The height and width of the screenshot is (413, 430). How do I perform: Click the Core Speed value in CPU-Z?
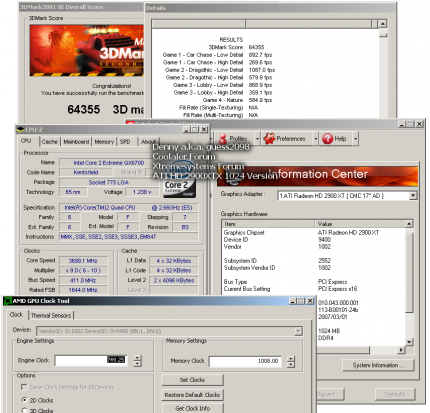[x=83, y=261]
